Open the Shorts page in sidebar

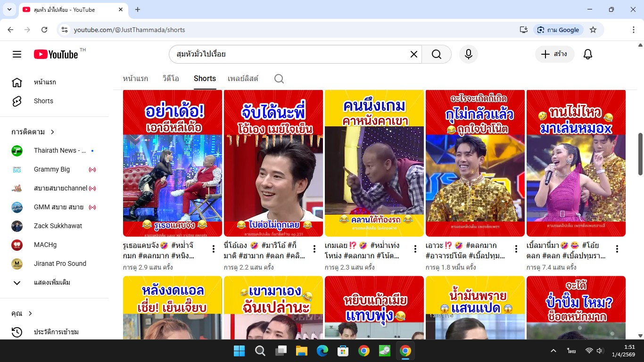(x=43, y=101)
